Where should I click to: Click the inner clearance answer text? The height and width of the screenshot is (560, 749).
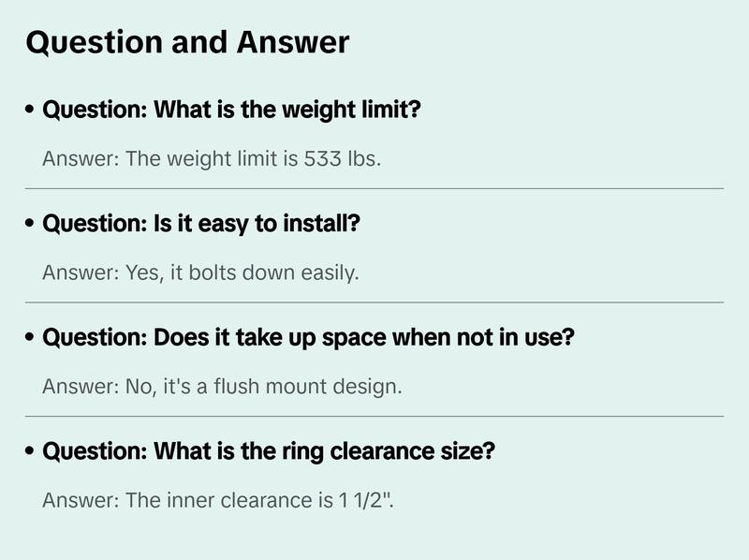click(x=219, y=500)
